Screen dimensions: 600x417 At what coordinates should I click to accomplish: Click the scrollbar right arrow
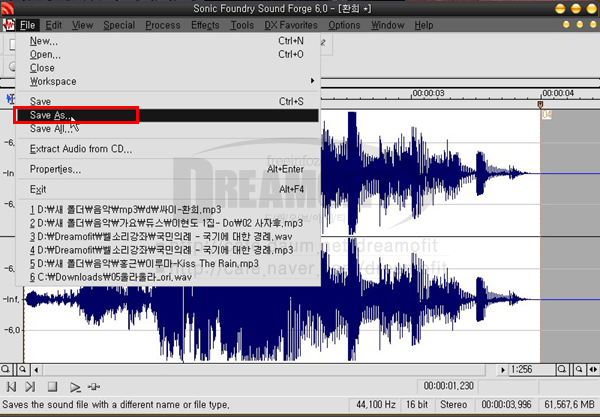pyautogui.click(x=502, y=370)
